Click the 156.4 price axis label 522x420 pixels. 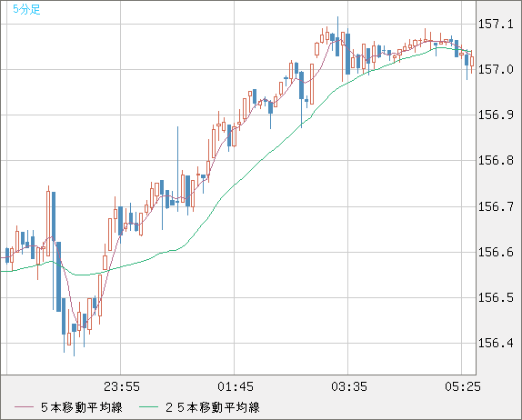(496, 343)
